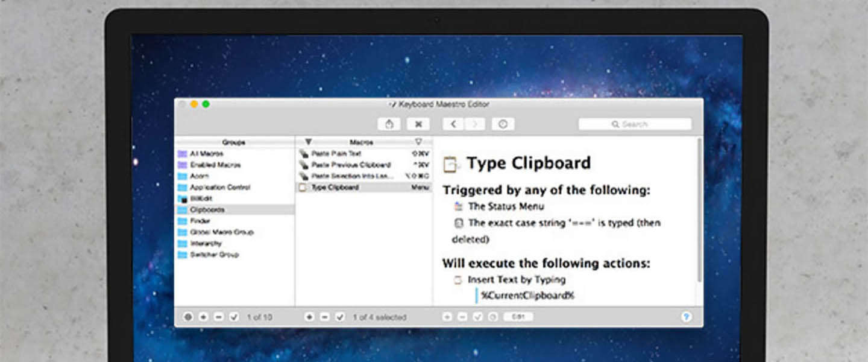Click the Insert Text action icon
This screenshot has width=868, height=362.
(458, 279)
